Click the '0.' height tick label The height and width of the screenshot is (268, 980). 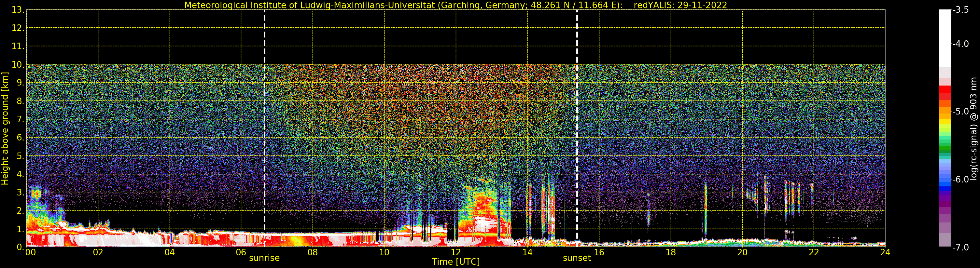point(21,247)
